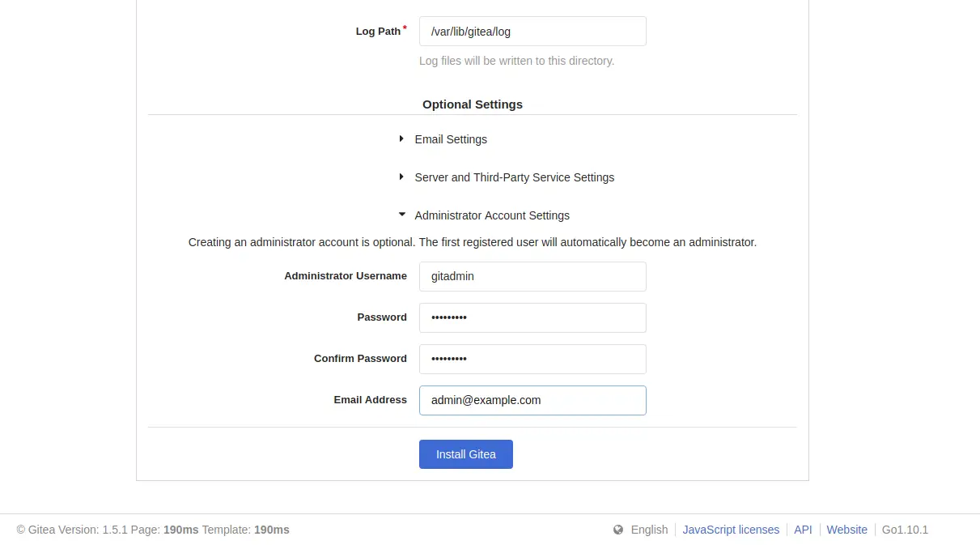Open the API link in footer

coord(803,530)
